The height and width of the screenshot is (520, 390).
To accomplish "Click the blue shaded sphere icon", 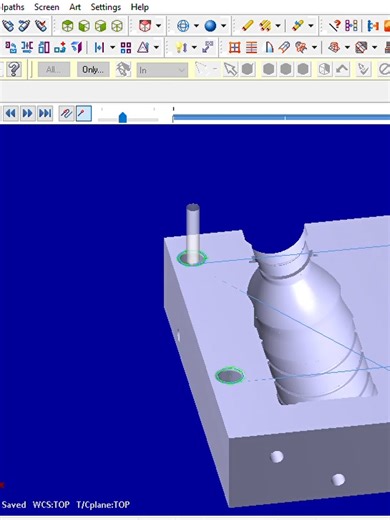I will [x=210, y=26].
